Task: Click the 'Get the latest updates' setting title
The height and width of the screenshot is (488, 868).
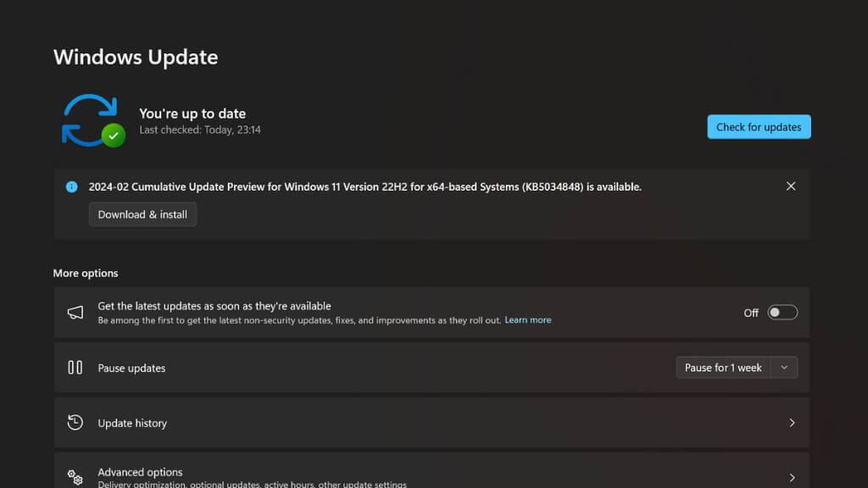Action: click(214, 306)
